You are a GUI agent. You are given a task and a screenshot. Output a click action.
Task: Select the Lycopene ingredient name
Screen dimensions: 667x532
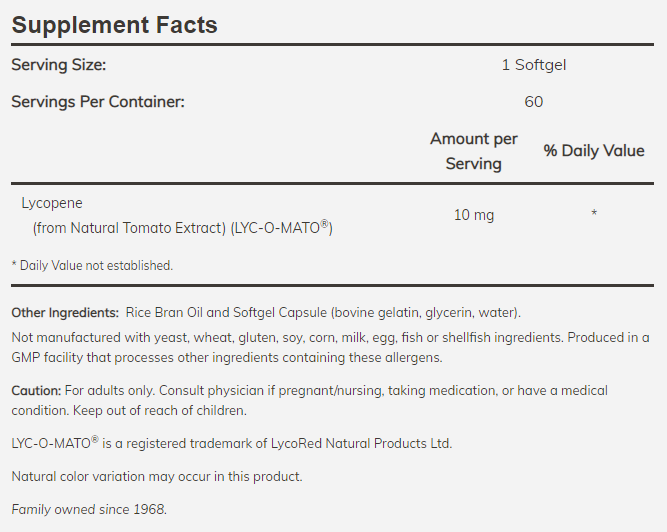click(x=51, y=202)
